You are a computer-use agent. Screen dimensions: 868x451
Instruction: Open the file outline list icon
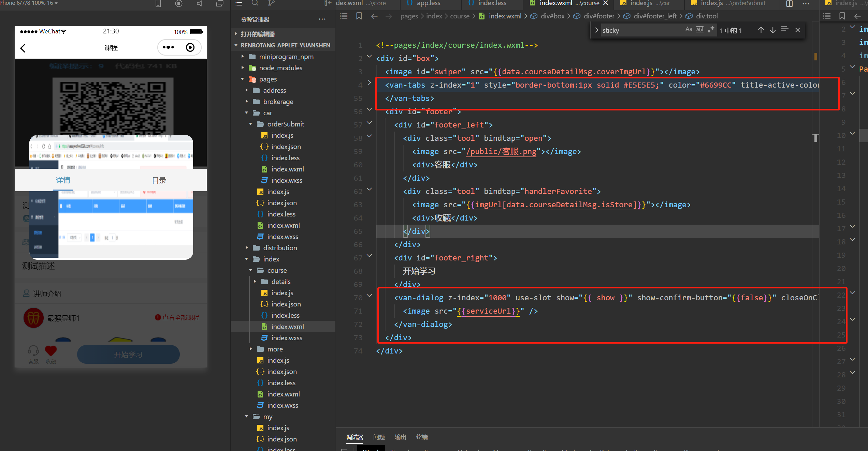pyautogui.click(x=238, y=3)
